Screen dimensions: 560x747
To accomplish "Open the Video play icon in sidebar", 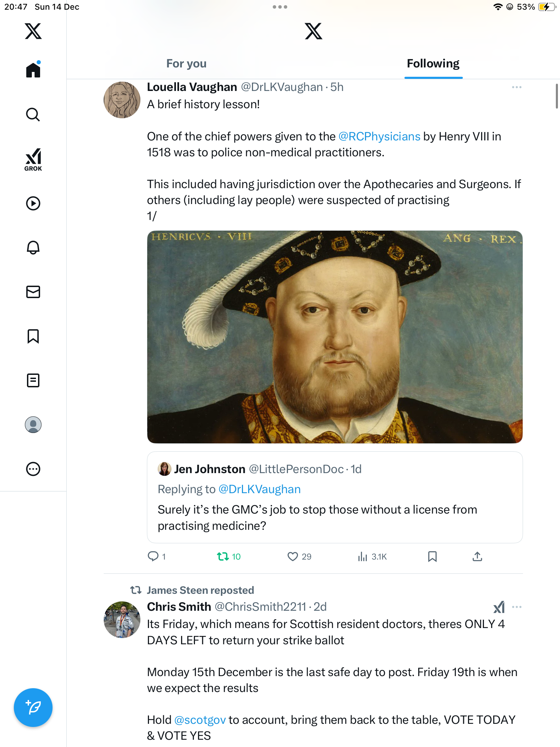I will click(x=33, y=203).
